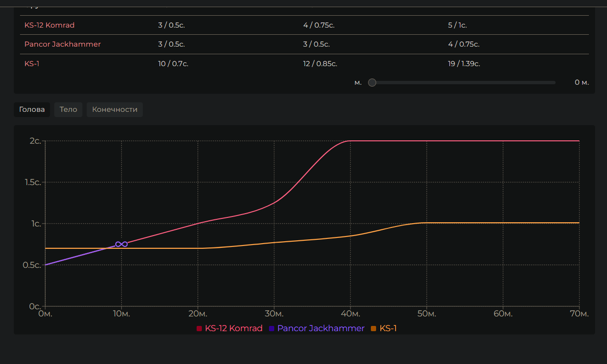
Task: Click the distance slider handle
Action: 372,83
